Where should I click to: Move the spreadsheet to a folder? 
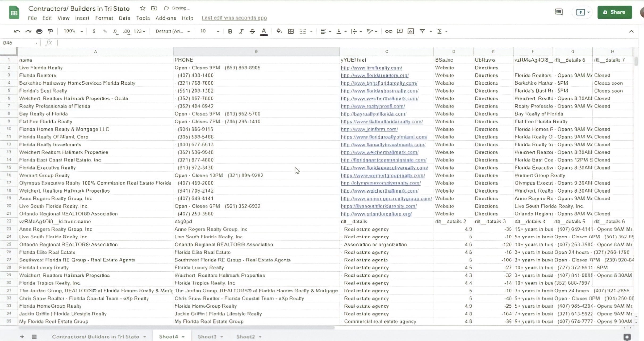(x=154, y=8)
